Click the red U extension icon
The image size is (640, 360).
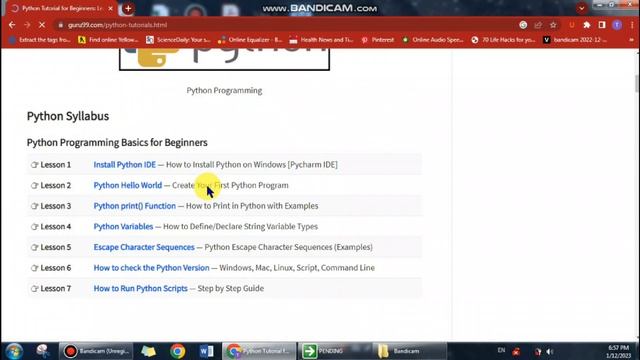[x=572, y=25]
